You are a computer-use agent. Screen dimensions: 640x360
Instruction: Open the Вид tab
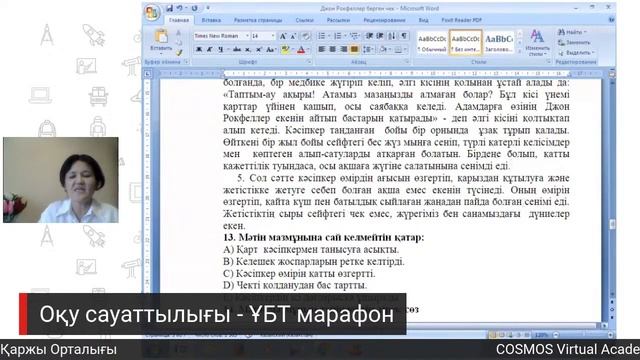423,20
